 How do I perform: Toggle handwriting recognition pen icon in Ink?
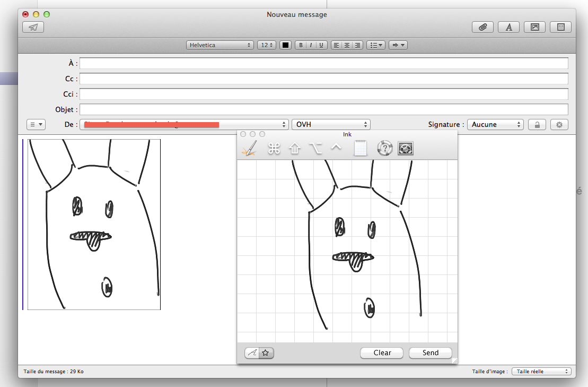[249, 149]
